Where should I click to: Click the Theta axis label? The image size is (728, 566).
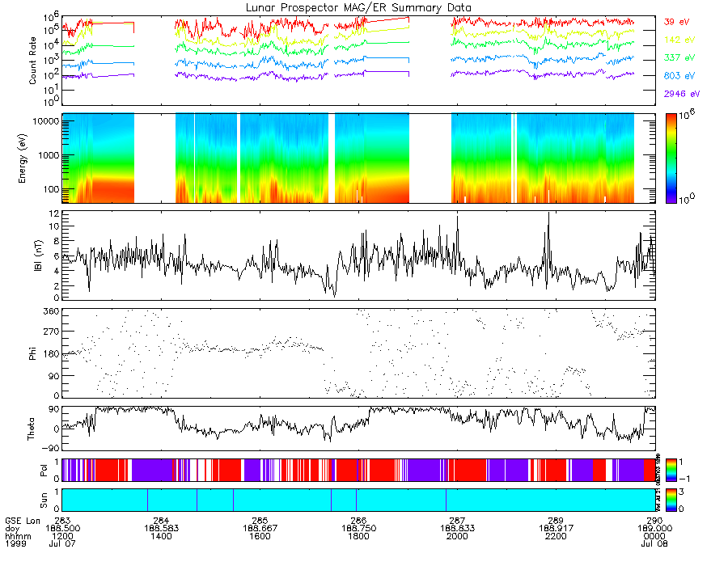pyautogui.click(x=31, y=429)
